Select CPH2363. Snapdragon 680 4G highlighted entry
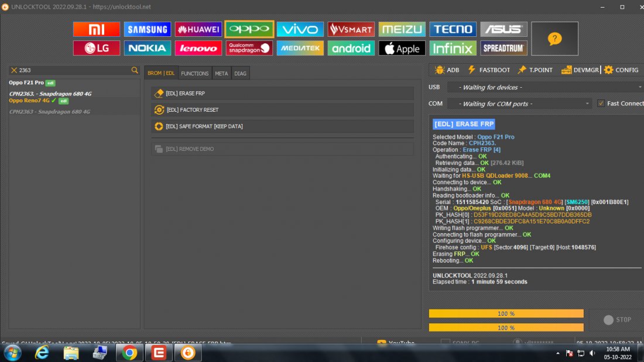This screenshot has height=362, width=644. click(50, 94)
